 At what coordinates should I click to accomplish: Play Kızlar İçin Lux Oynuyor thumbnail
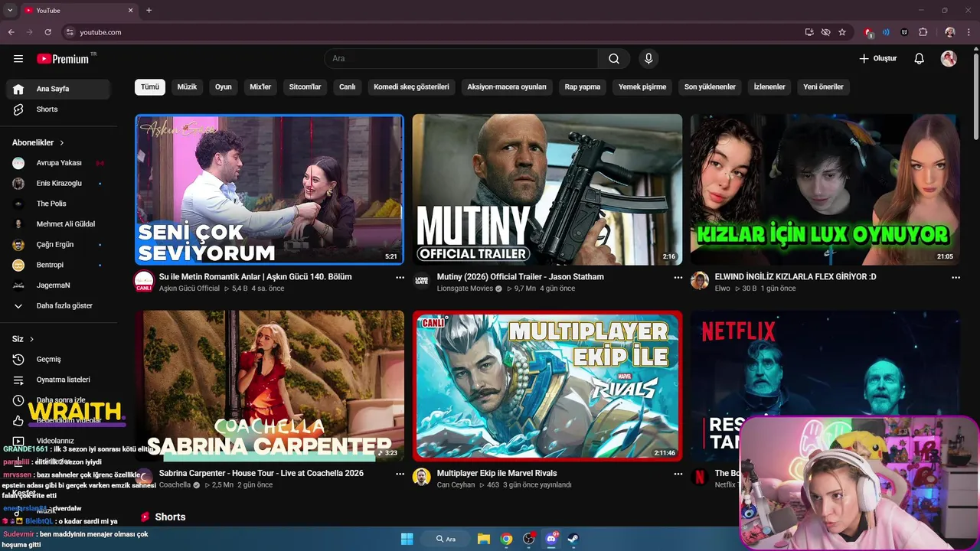pos(825,190)
